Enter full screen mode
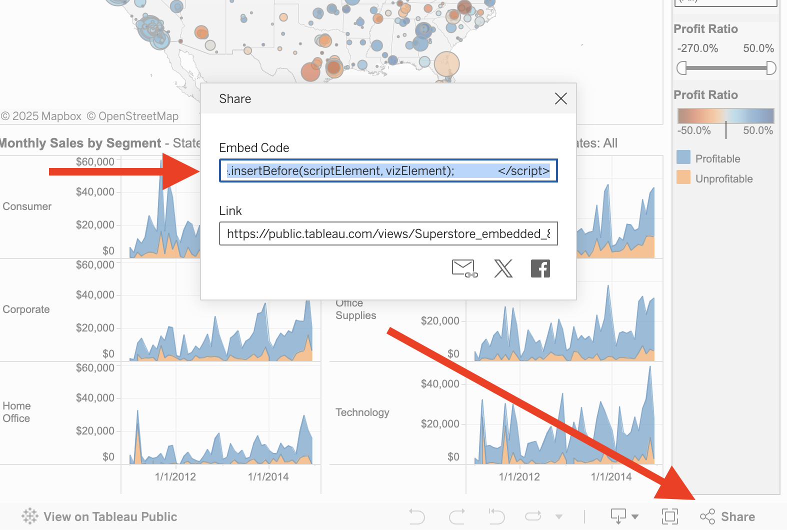The height and width of the screenshot is (532, 787). pos(669,516)
